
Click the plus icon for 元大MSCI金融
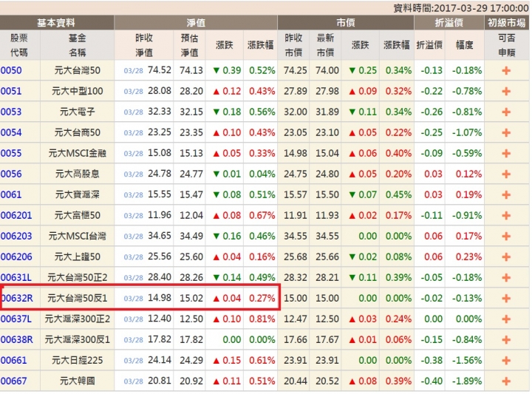[x=506, y=154]
